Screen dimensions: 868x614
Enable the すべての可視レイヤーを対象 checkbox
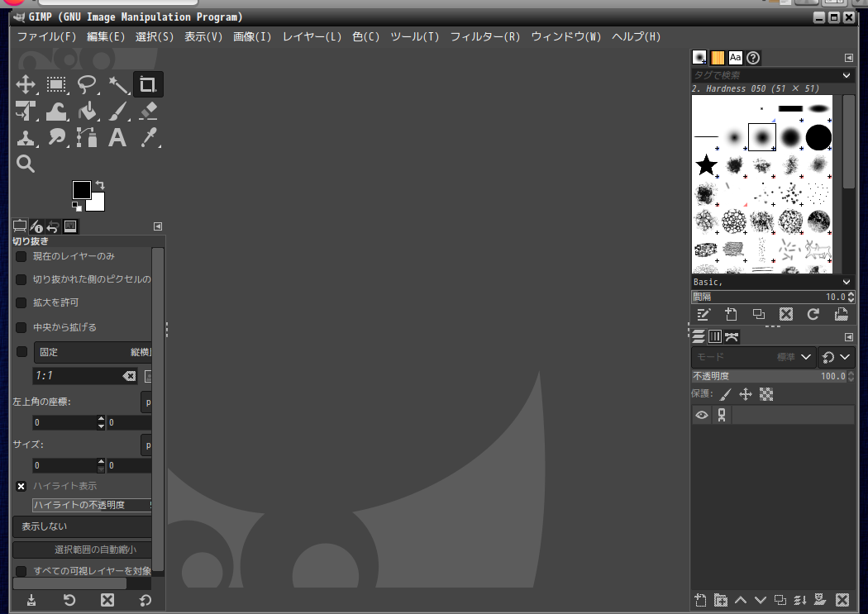point(21,571)
